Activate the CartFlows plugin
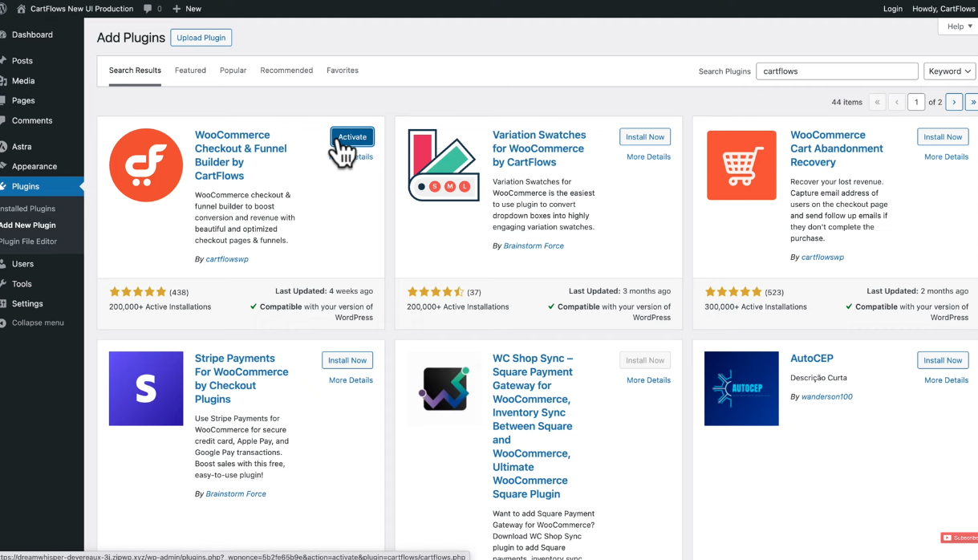Image resolution: width=978 pixels, height=560 pixels. tap(351, 137)
